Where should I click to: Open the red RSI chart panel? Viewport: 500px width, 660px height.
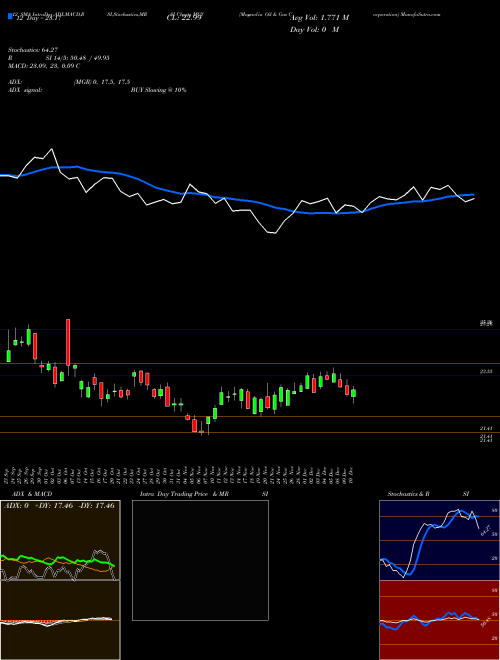coord(439,620)
